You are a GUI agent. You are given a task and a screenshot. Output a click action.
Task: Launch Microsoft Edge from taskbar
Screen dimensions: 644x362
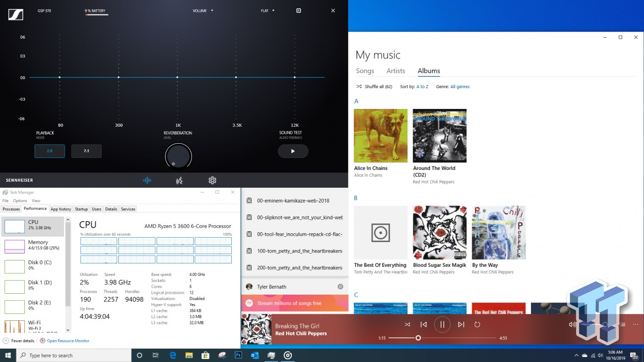(x=173, y=355)
